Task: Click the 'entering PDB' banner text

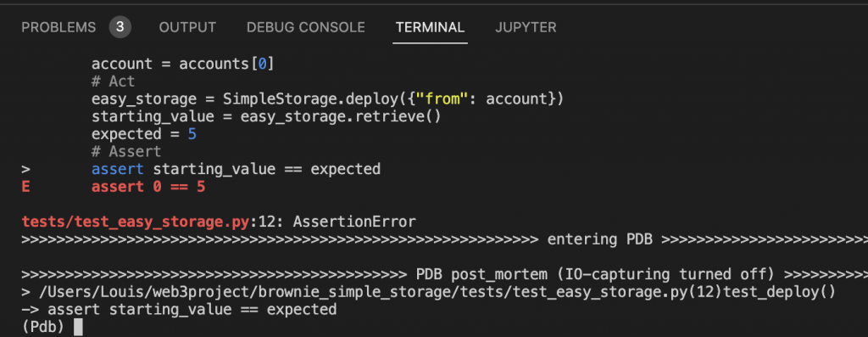Action: (600, 240)
